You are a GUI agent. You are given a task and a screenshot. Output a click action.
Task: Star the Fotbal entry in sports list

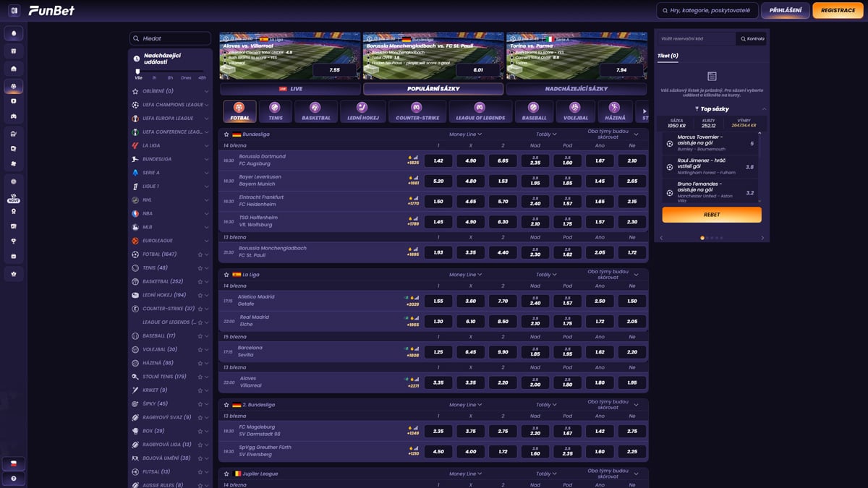(x=200, y=254)
